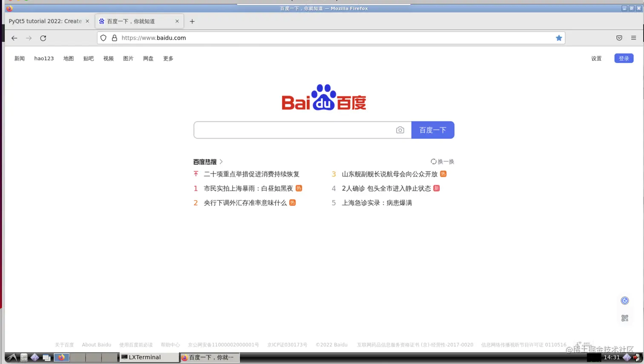The image size is (644, 364).
Task: Click the camera icon for image search
Action: pos(400,130)
